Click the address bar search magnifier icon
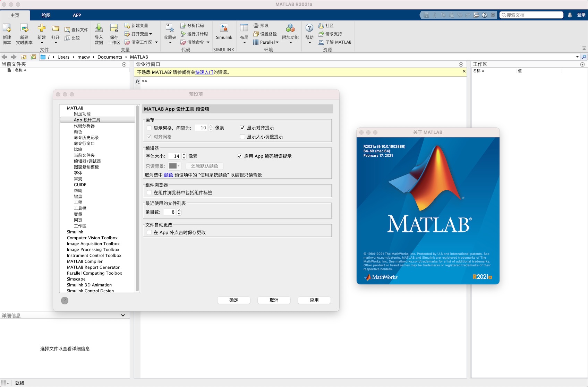 pyautogui.click(x=584, y=57)
